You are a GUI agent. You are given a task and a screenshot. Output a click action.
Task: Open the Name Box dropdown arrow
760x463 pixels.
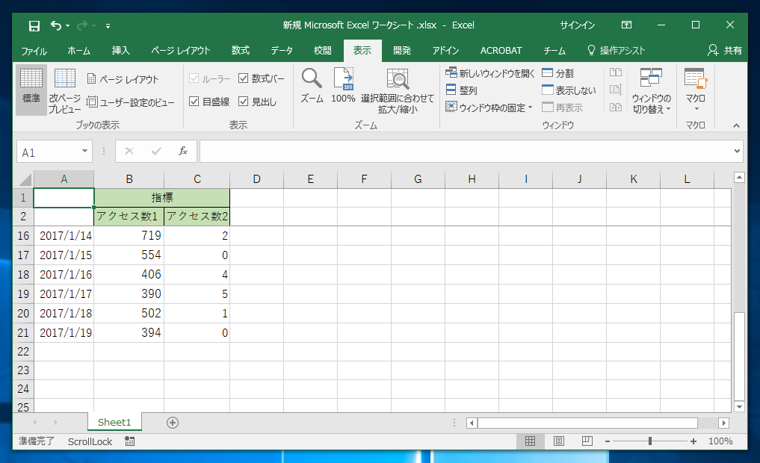[84, 151]
